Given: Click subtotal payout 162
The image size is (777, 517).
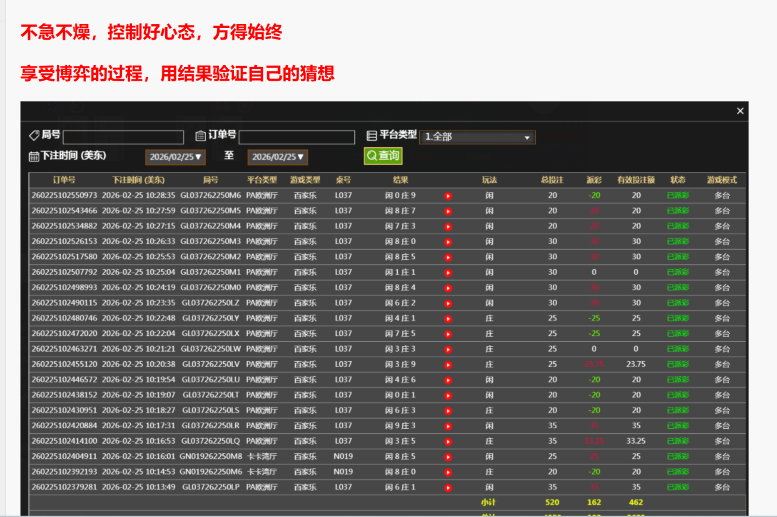Looking at the screenshot, I should pos(594,502).
